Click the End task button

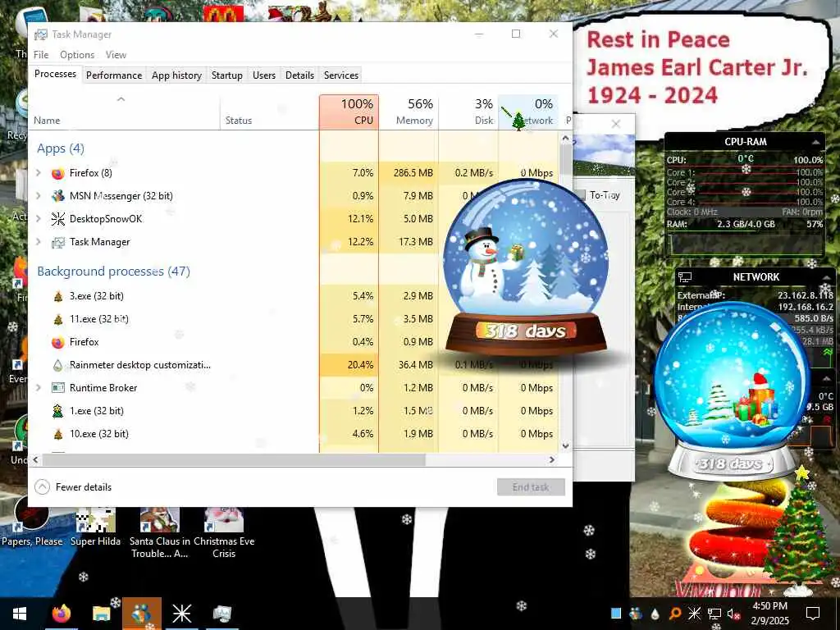click(x=531, y=487)
